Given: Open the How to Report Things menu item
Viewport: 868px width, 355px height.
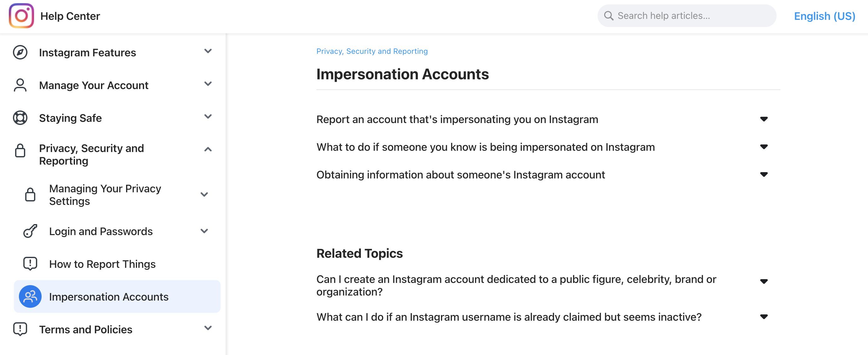Looking at the screenshot, I should point(102,264).
